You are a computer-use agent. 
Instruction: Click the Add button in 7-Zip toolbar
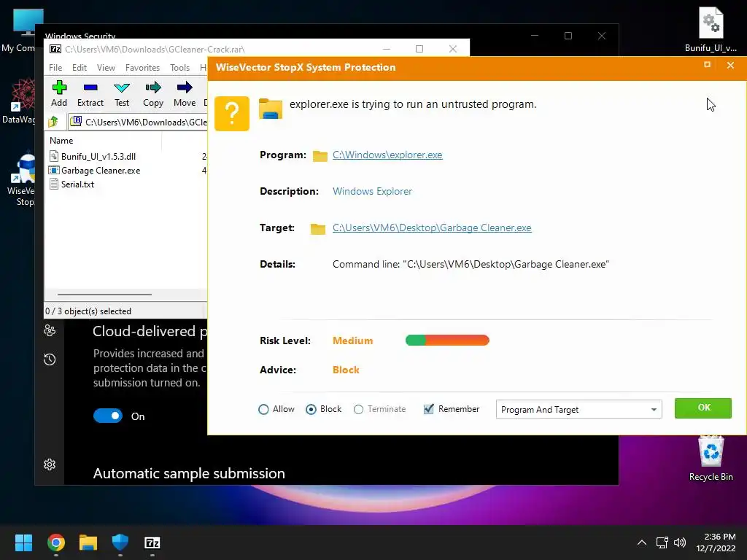pos(59,94)
